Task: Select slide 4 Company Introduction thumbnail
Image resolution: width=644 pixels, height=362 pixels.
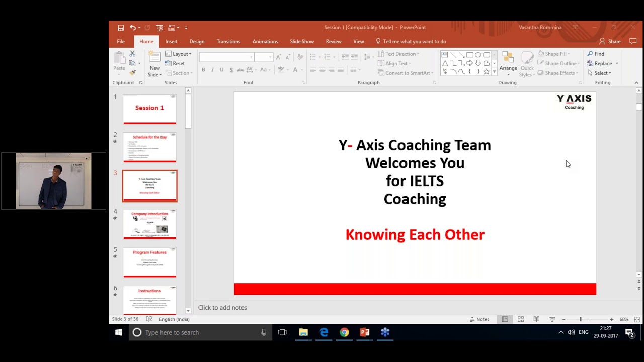Action: [150, 224]
